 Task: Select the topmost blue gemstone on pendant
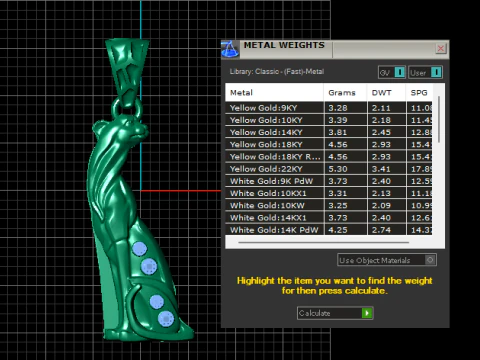(x=139, y=249)
